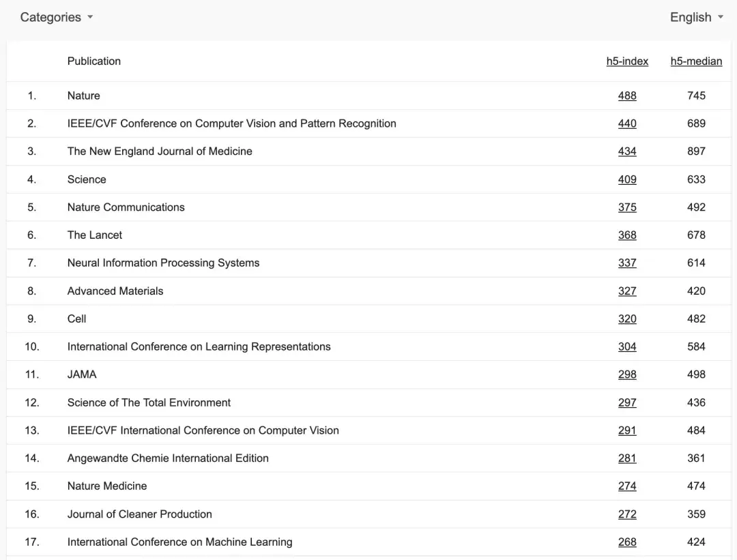The height and width of the screenshot is (560, 737).
Task: Select the Publication column header
Action: pyautogui.click(x=93, y=61)
